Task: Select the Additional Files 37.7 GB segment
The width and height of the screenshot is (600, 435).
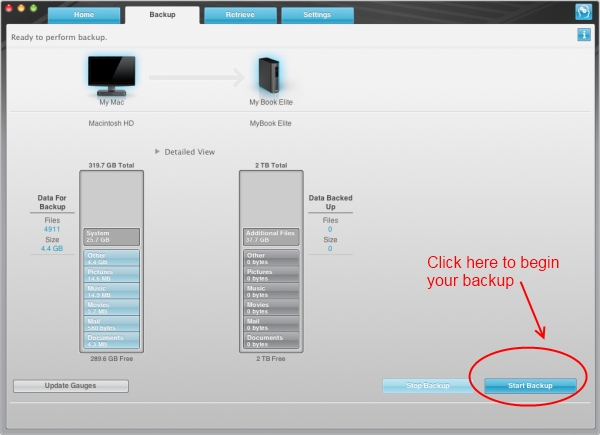Action: click(271, 237)
